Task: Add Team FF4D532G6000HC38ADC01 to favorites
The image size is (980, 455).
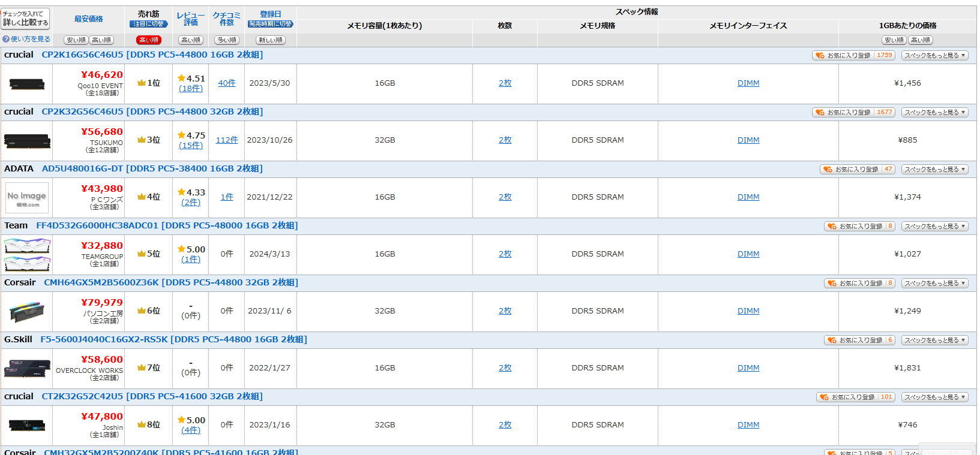Action: click(860, 226)
